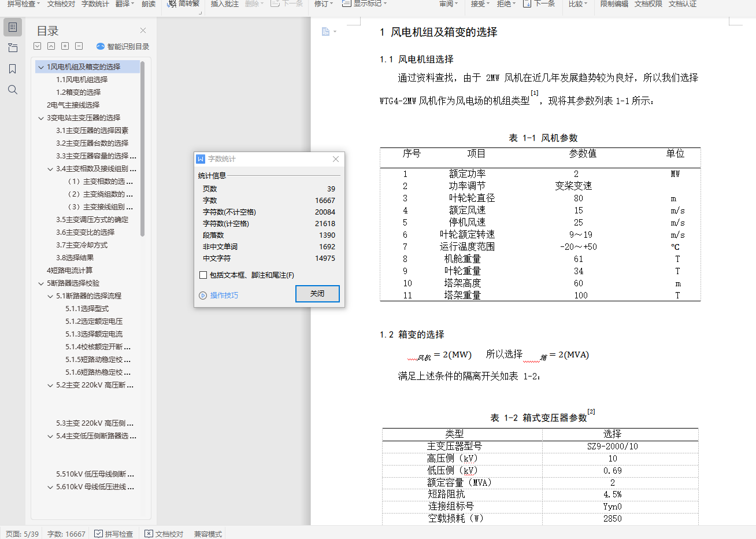Go to outline item 3.5主变调压方式的确定
This screenshot has width=756, height=539.
point(92,220)
